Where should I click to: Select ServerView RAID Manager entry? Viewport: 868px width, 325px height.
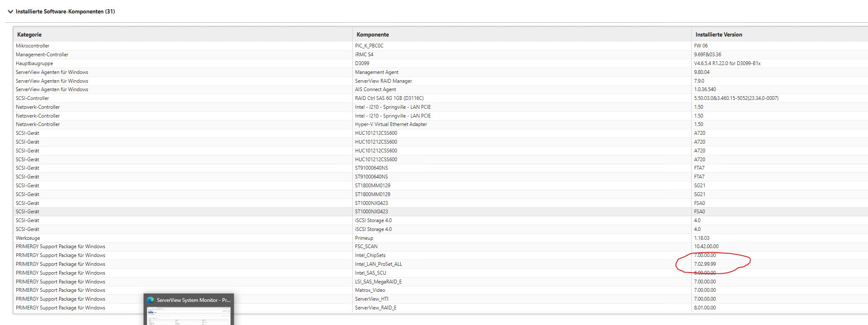[x=383, y=81]
